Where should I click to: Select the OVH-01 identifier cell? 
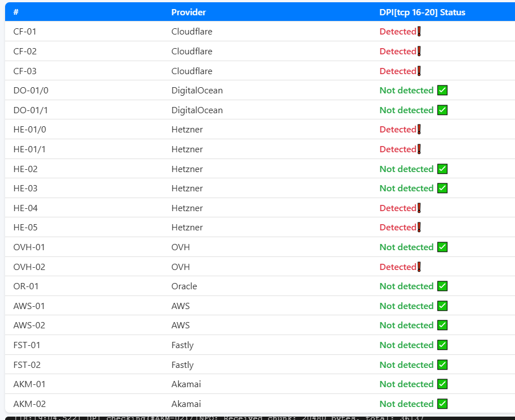point(29,247)
